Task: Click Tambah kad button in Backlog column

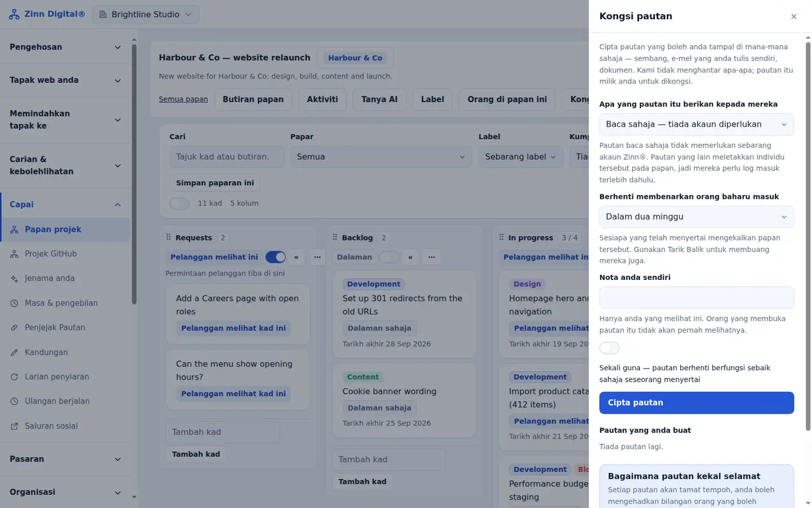Action: [363, 482]
